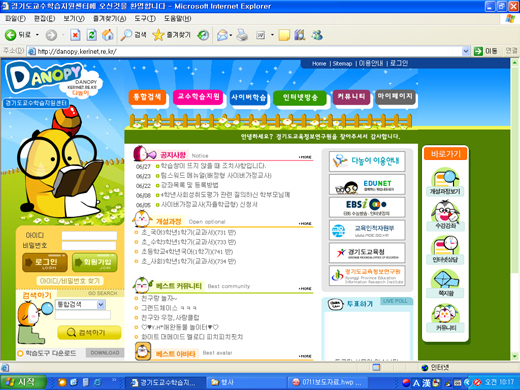Expand the Back button history arrow
The height and width of the screenshot is (390, 520).
click(x=37, y=35)
